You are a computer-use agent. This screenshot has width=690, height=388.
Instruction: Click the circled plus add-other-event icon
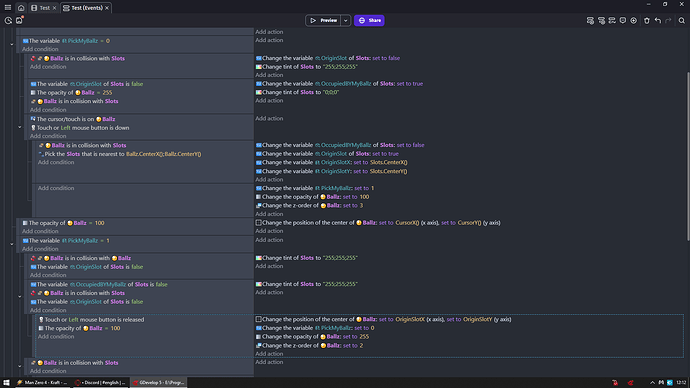pyautogui.click(x=634, y=21)
